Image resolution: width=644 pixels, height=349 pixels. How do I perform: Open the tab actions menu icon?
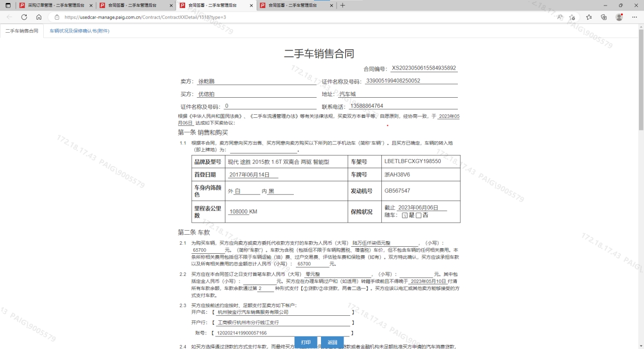8,5
